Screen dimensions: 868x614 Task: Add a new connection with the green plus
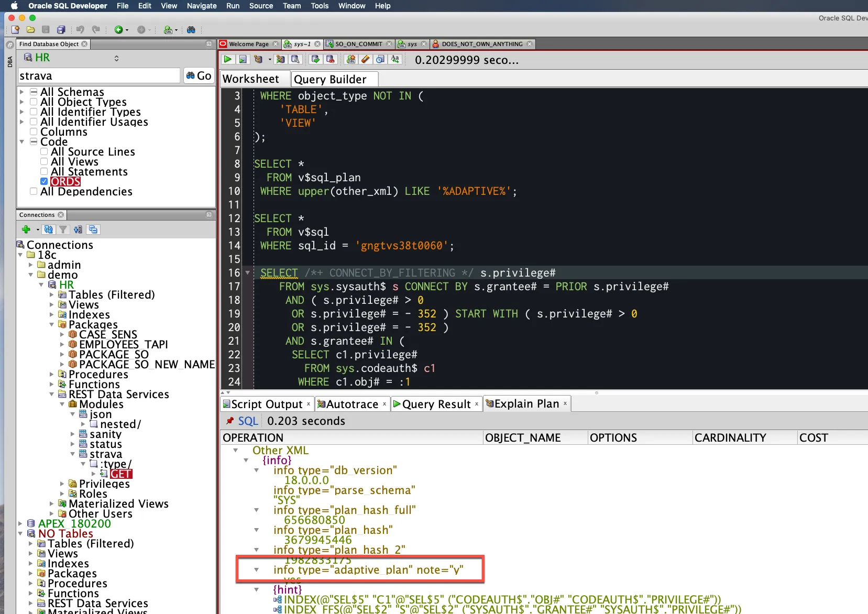pos(26,229)
